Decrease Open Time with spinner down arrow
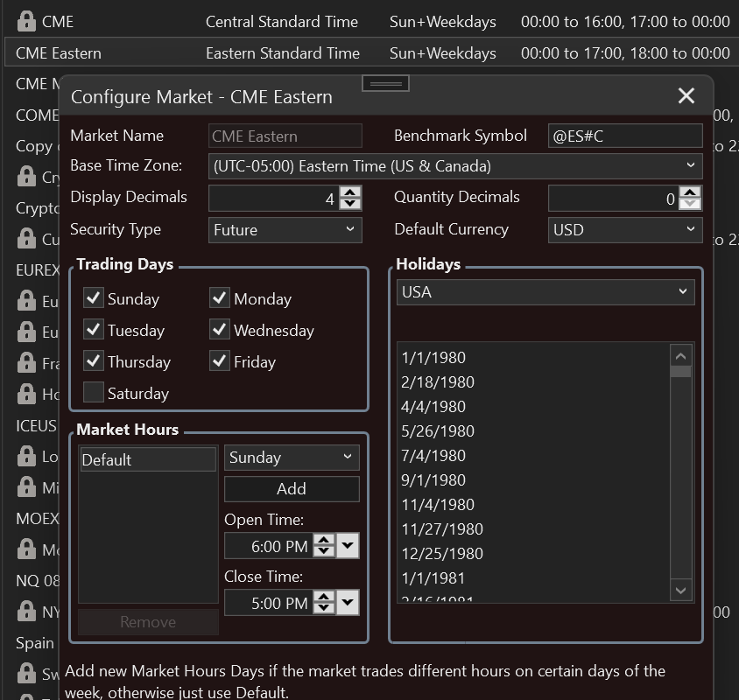 pos(324,551)
